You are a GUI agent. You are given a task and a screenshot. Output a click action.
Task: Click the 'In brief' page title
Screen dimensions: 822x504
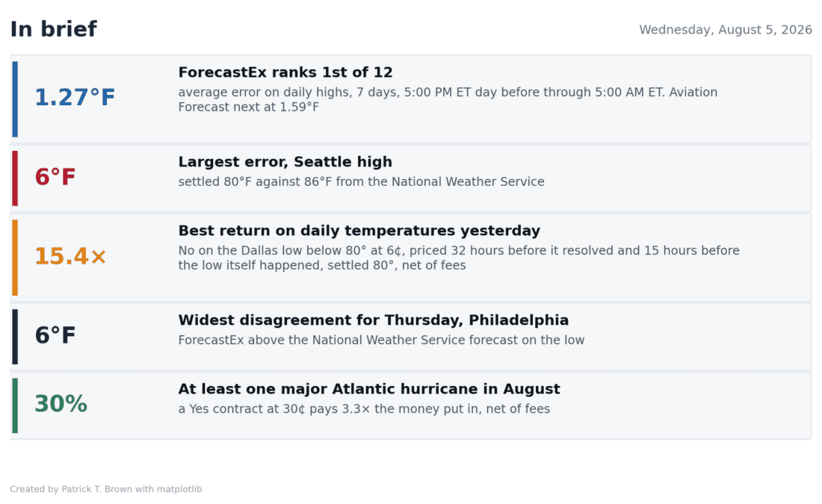54,29
